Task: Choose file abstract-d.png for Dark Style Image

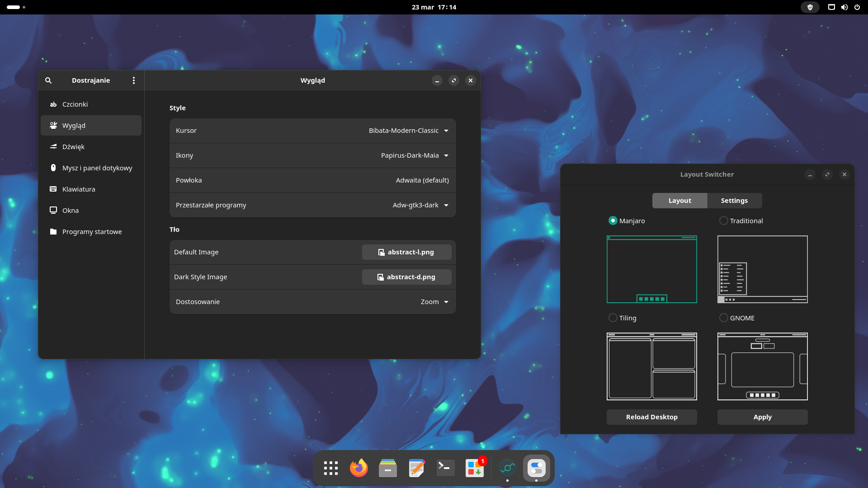Action: pos(406,277)
